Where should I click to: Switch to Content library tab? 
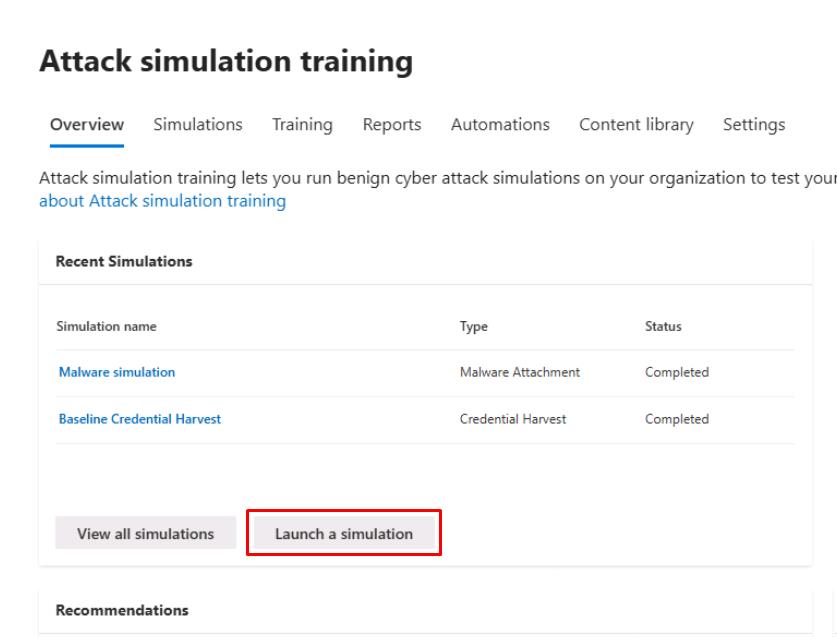tap(636, 125)
